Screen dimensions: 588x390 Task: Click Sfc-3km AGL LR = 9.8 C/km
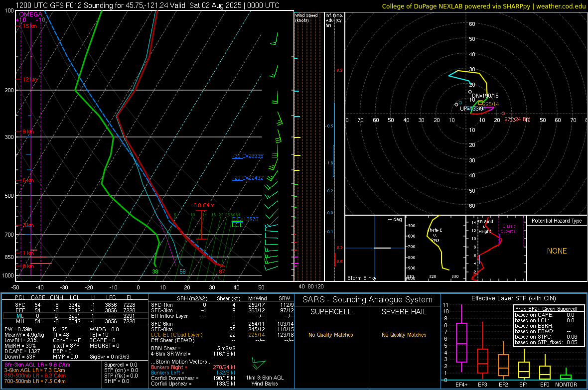(x=37, y=365)
